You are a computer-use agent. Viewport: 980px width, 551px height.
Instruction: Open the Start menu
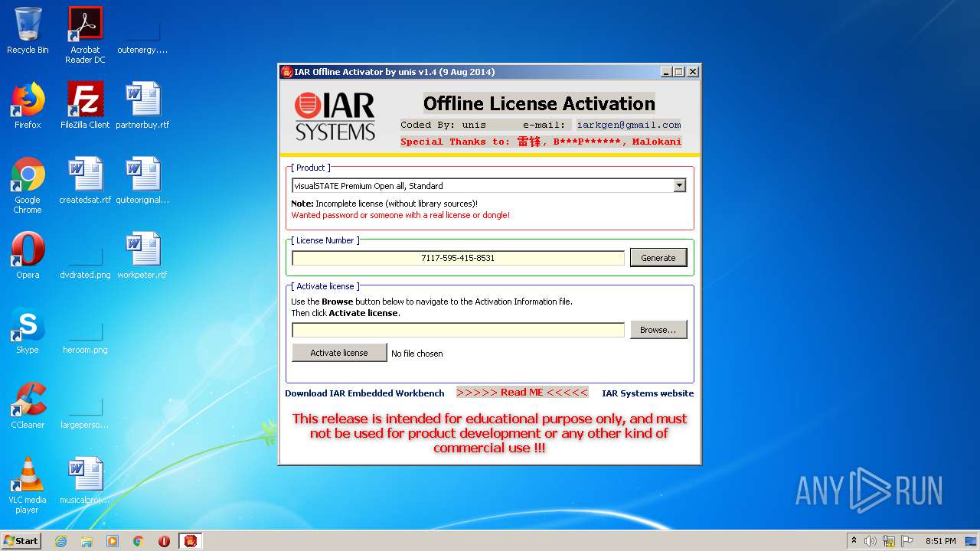pyautogui.click(x=21, y=541)
